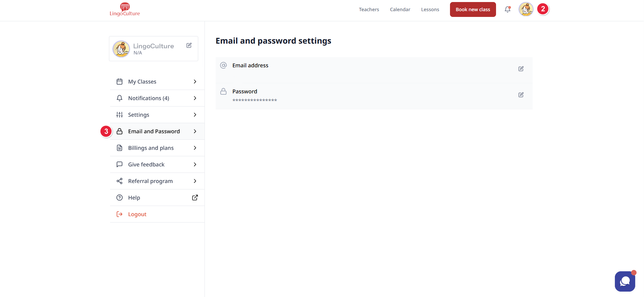Open the Settings sidebar item
Viewport: 644px width, 297px height.
tap(138, 115)
